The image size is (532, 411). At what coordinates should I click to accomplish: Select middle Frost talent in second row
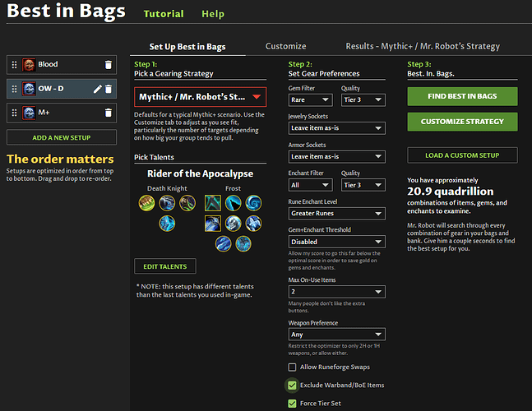(x=233, y=224)
